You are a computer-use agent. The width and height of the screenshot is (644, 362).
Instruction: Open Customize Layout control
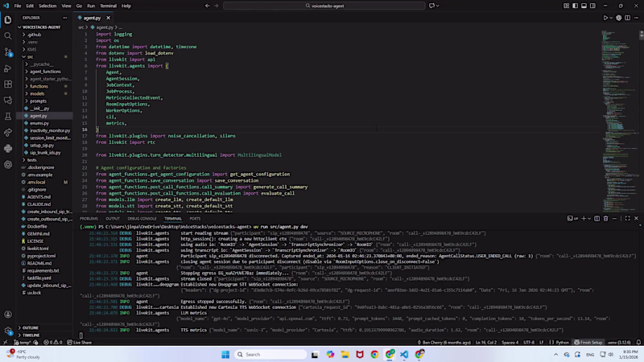[x=566, y=6]
